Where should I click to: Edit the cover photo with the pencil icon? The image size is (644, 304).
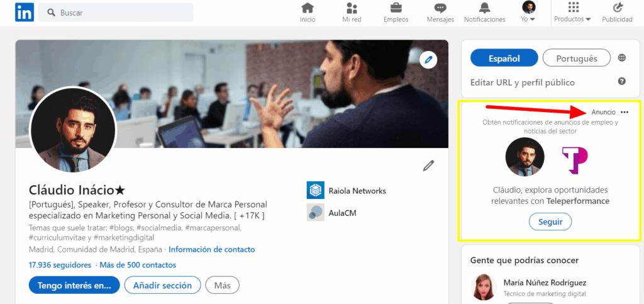click(428, 60)
